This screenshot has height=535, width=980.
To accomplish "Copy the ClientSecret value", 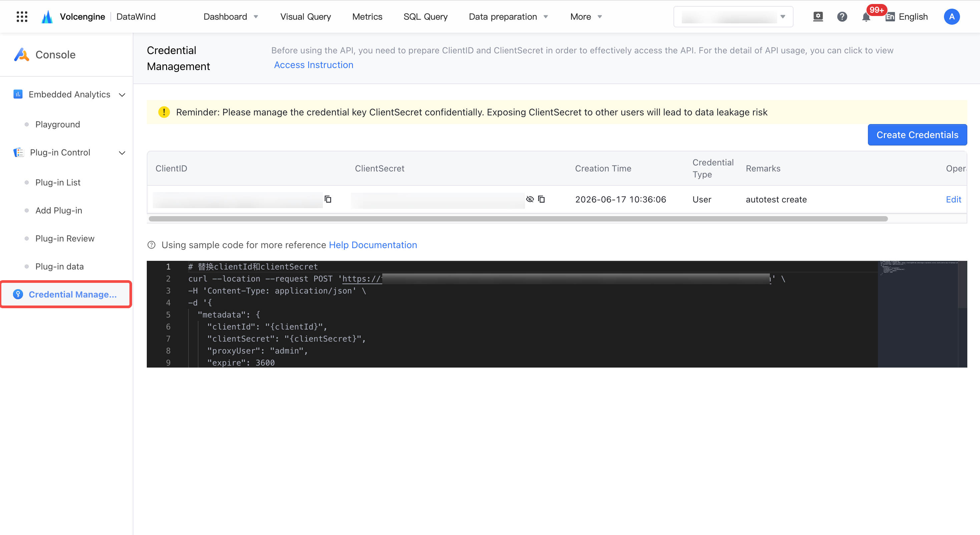I will pyautogui.click(x=541, y=199).
